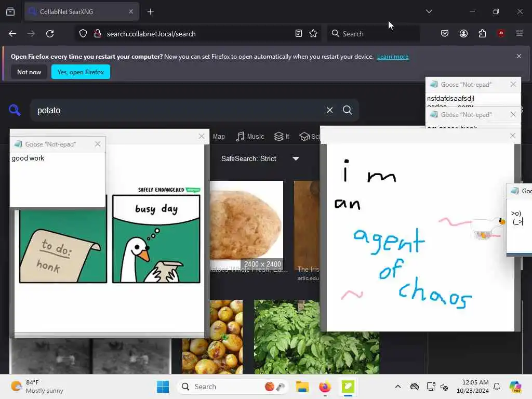The height and width of the screenshot is (399, 532).
Task: Open the notification bell in the tray
Action: point(497,387)
